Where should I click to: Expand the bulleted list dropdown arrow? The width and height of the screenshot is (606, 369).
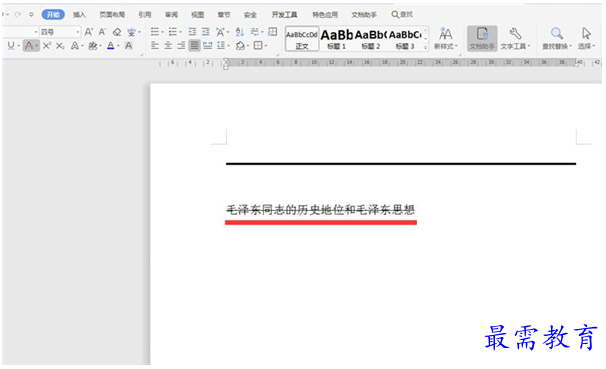point(162,32)
